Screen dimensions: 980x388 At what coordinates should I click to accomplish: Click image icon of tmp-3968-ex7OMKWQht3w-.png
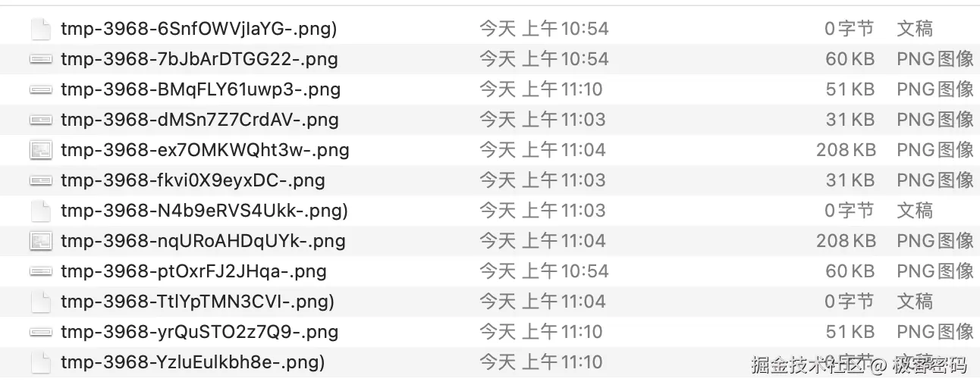coord(40,150)
